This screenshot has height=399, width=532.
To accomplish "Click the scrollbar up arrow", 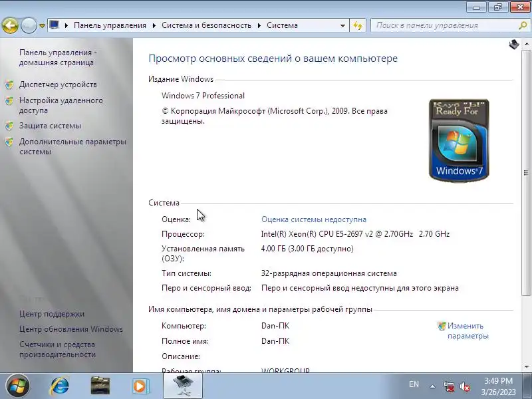I will [x=526, y=44].
